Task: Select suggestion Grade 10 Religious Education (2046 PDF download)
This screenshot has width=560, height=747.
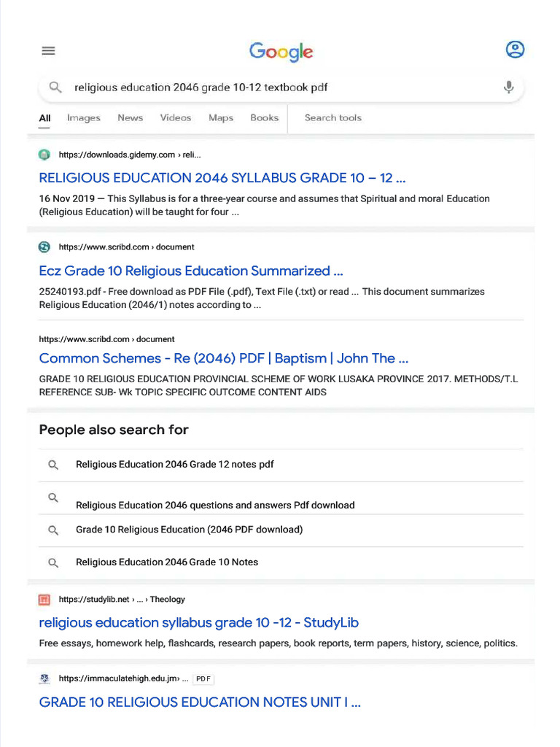Action: [281, 530]
